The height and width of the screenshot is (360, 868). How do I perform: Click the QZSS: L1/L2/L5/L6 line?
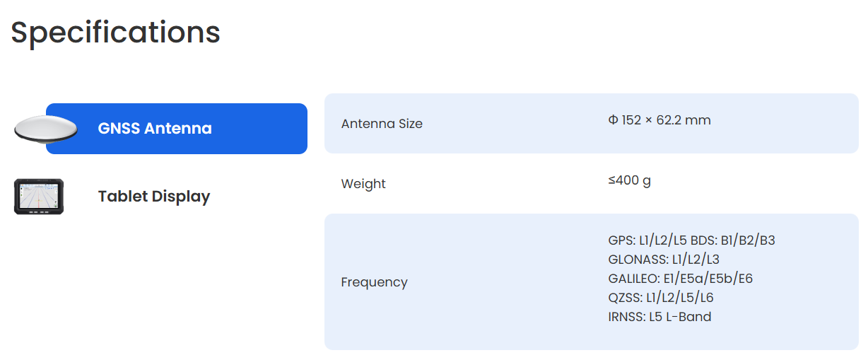tap(660, 298)
